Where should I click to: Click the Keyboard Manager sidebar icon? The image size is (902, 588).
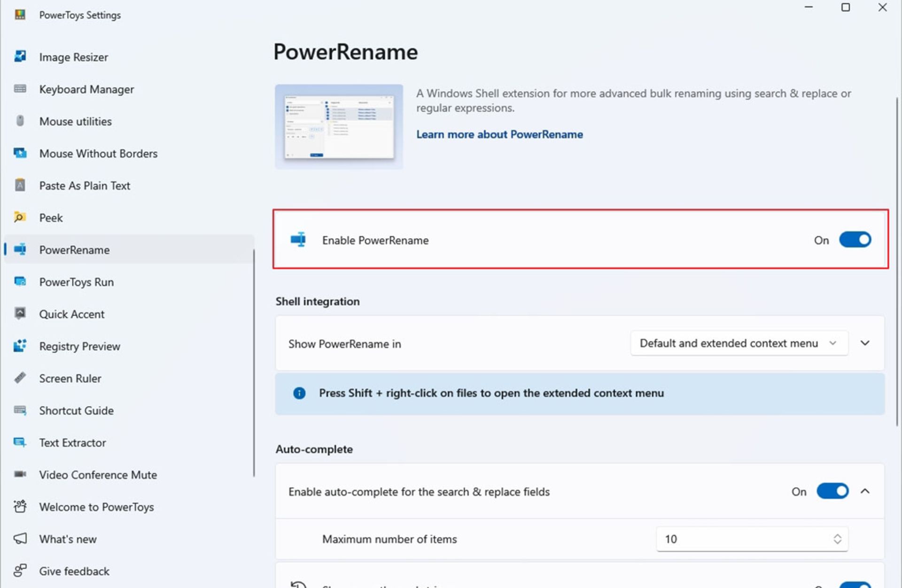click(20, 89)
